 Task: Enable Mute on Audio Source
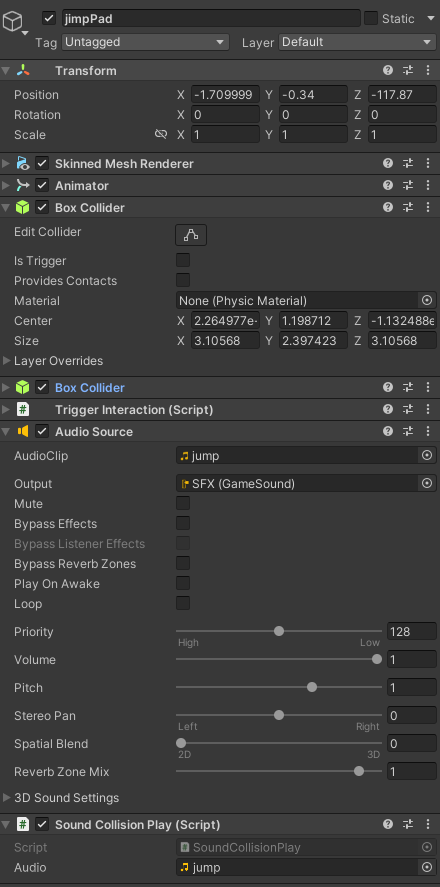click(x=183, y=503)
